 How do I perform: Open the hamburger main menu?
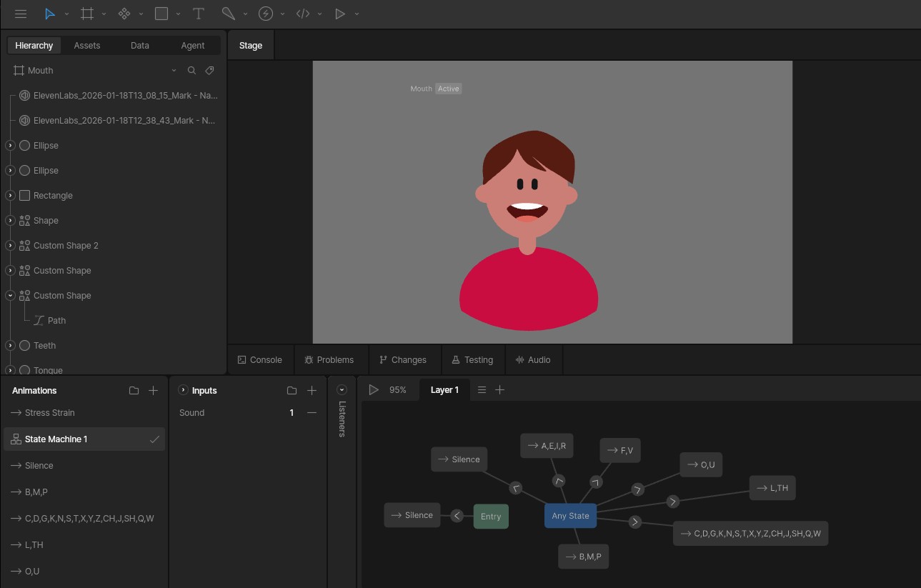point(21,14)
